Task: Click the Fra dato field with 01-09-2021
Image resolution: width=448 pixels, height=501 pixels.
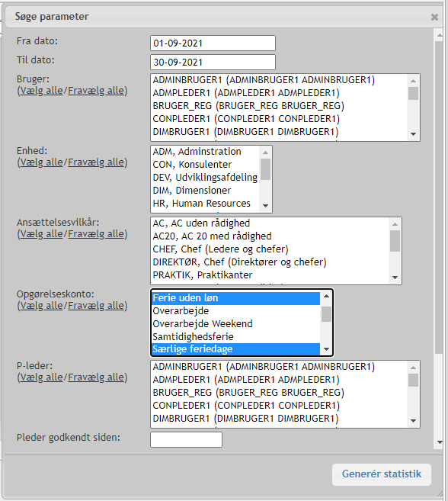Action: tap(213, 43)
